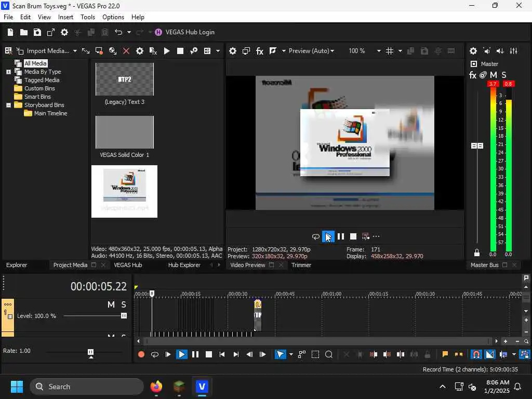Click the New project icon

coord(10,32)
